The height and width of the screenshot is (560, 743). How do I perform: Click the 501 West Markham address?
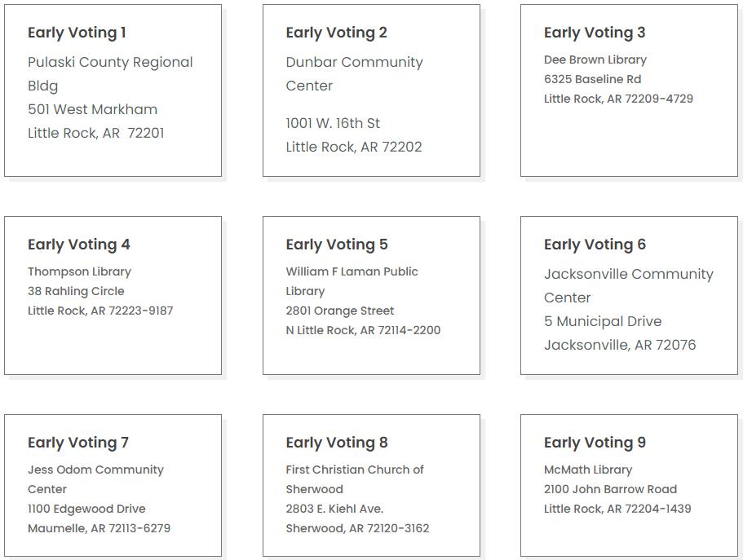click(x=92, y=109)
